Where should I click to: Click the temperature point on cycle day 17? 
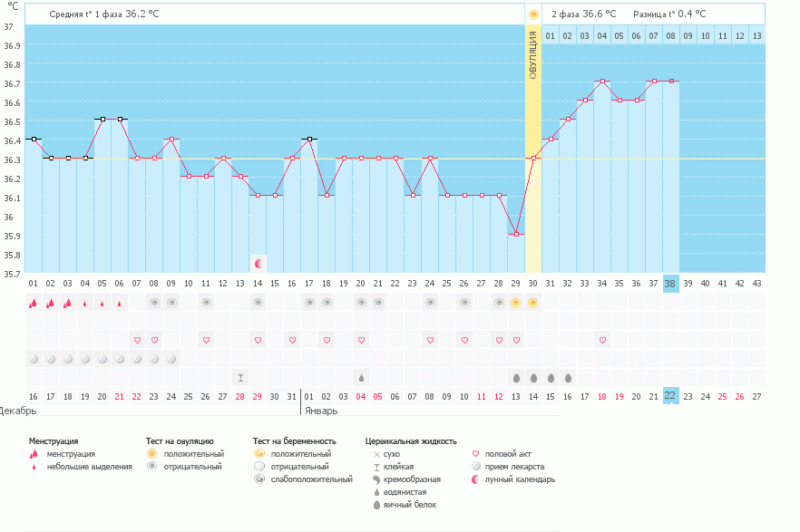pos(309,140)
